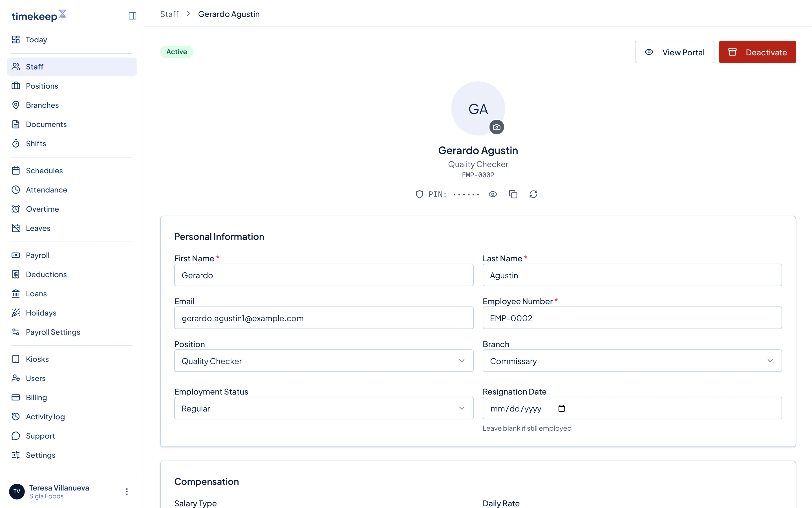The width and height of the screenshot is (812, 508).
Task: Collapse the sidebar panel icon
Action: point(132,16)
